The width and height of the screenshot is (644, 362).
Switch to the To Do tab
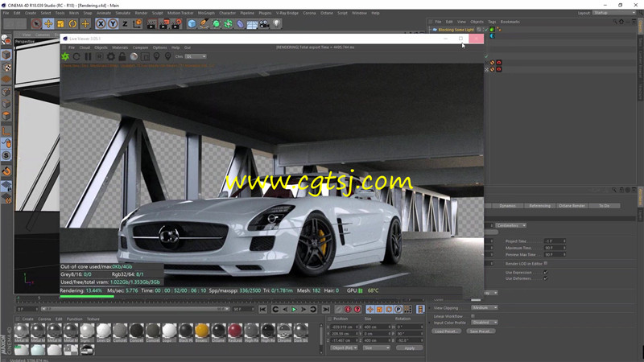click(x=605, y=206)
